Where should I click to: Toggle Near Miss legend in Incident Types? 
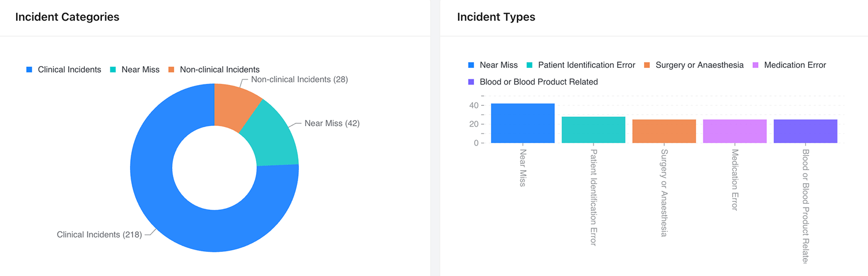coord(498,65)
